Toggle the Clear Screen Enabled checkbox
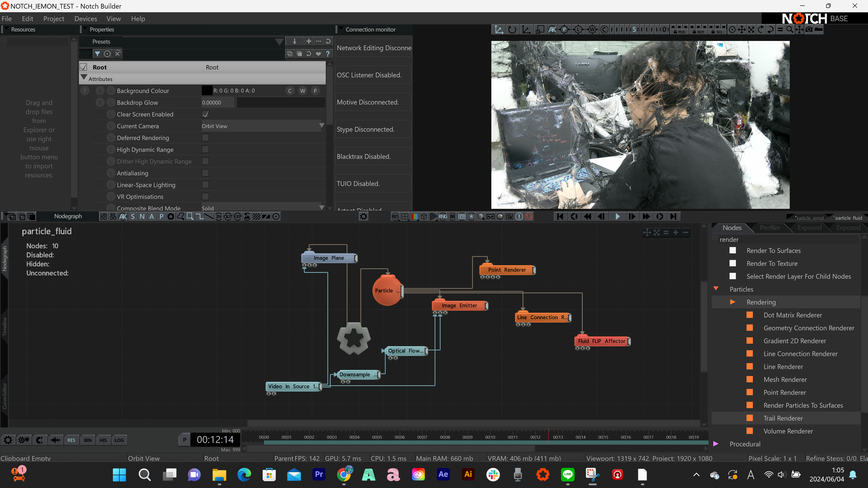The image size is (868, 488). click(205, 114)
